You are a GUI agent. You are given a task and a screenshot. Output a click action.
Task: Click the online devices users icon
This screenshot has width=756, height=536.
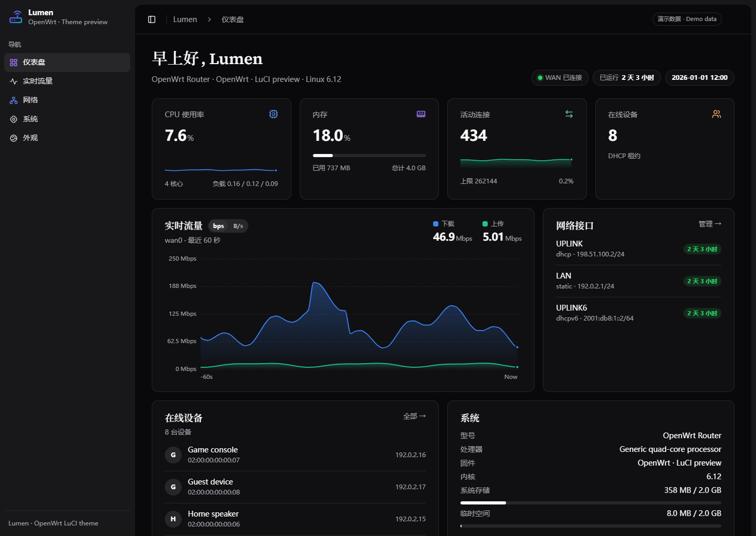pyautogui.click(x=717, y=114)
